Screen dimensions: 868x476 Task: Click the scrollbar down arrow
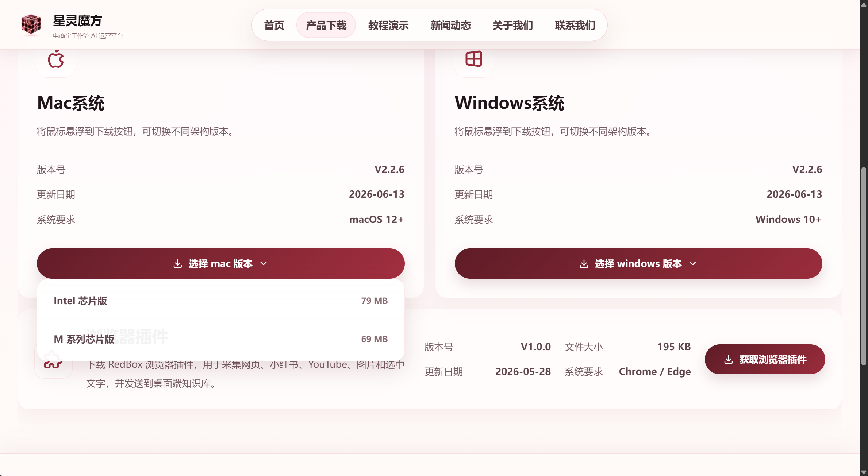point(863,472)
